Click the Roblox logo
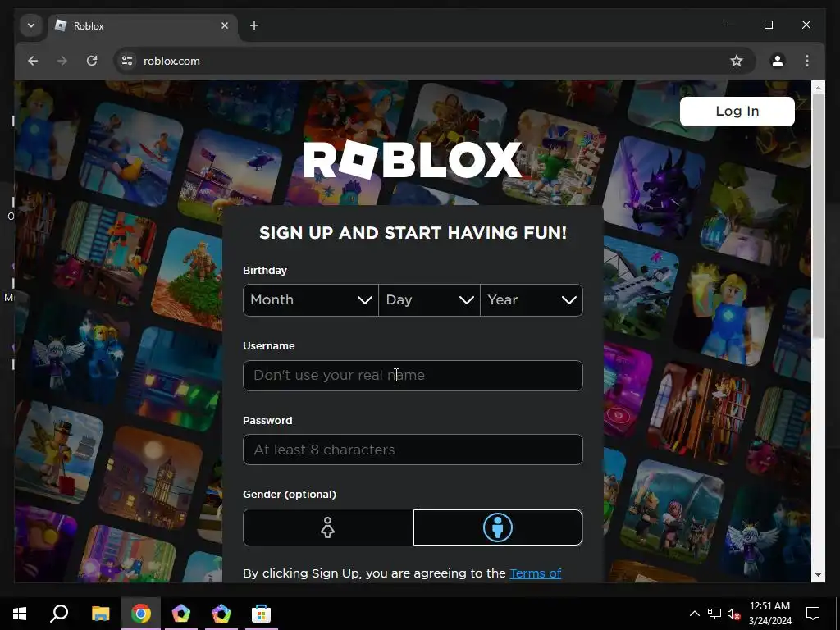 (413, 160)
